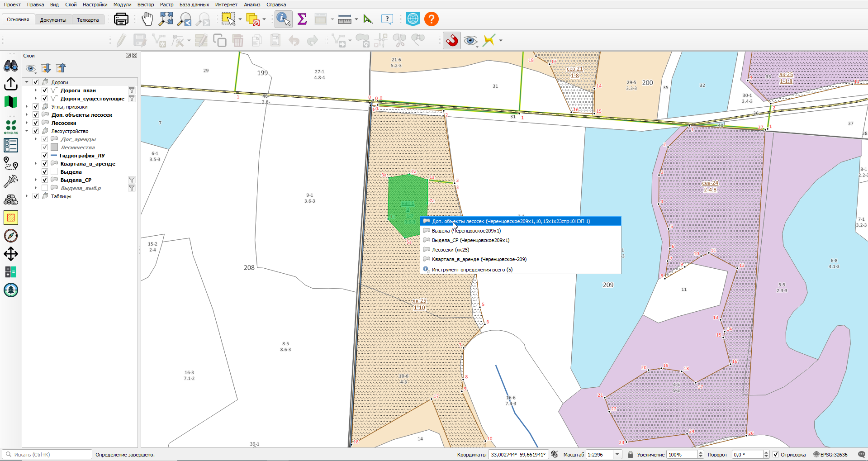Click the route markers icon in sidebar
868x461 pixels.
point(11,163)
